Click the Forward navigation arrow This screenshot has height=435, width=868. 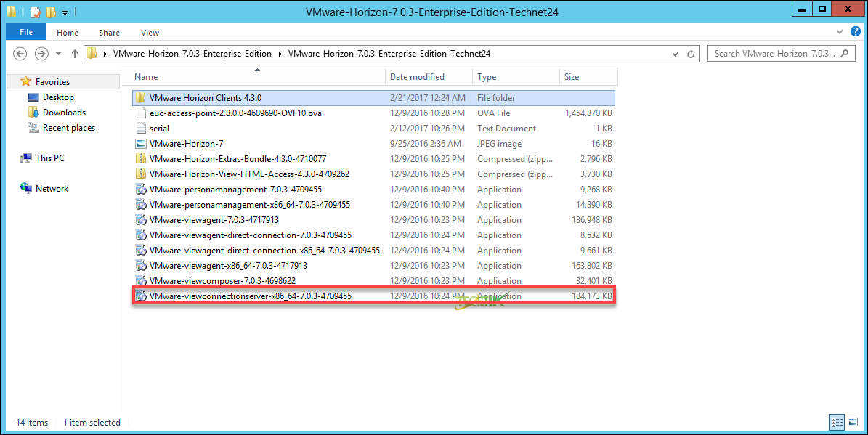point(41,54)
